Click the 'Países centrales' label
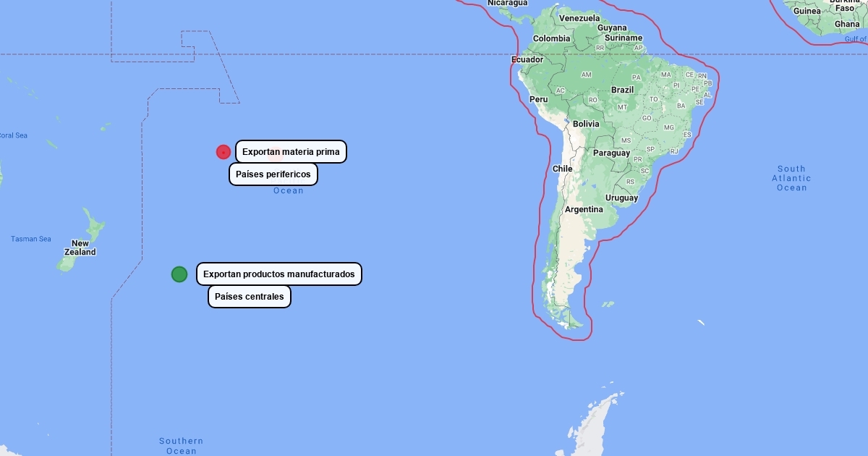Image resolution: width=868 pixels, height=456 pixels. point(250,297)
